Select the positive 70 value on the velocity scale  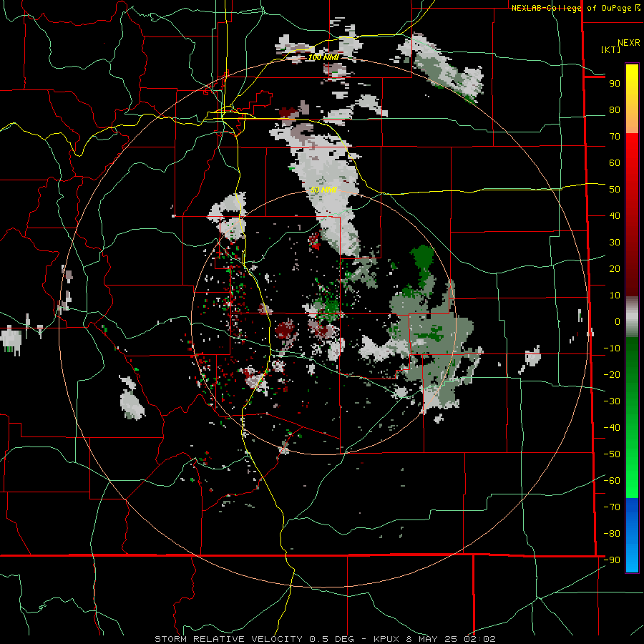[x=615, y=137]
